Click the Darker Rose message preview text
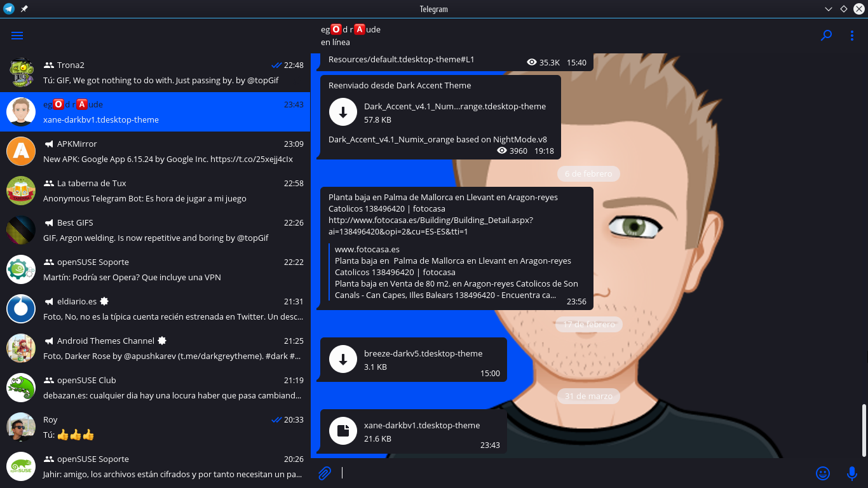This screenshot has width=868, height=488. pyautogui.click(x=172, y=356)
